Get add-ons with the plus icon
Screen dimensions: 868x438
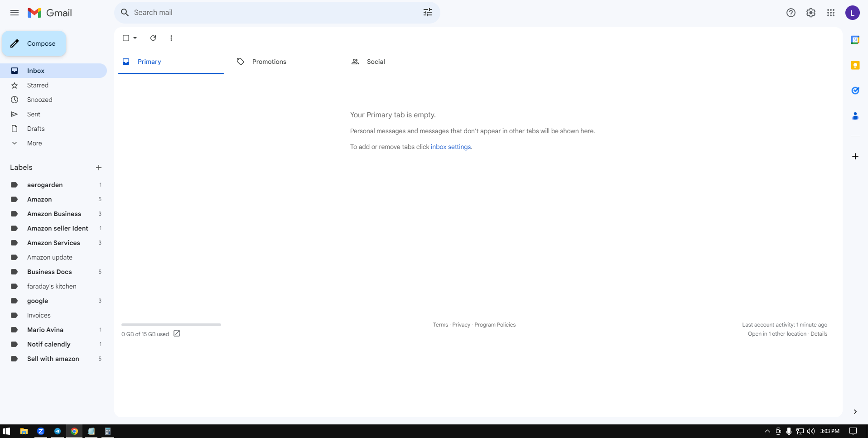[855, 156]
